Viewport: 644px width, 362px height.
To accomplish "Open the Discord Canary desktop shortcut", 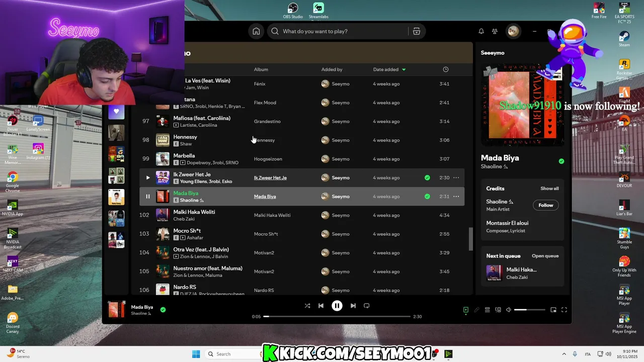I will (13, 323).
